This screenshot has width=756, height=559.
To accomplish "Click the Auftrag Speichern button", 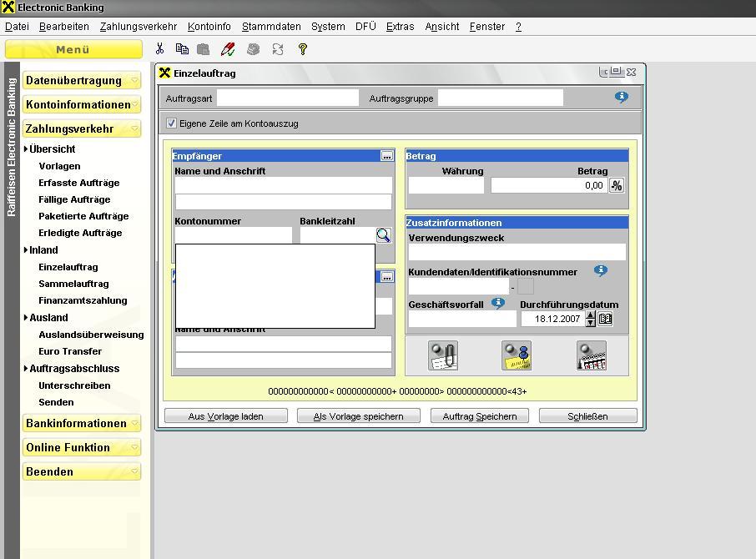I will point(480,416).
